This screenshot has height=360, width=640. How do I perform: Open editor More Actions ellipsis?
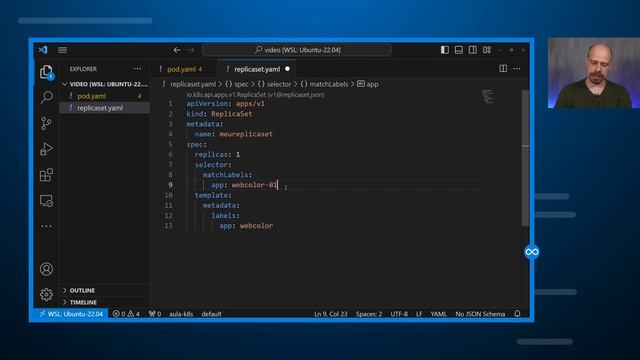(517, 69)
